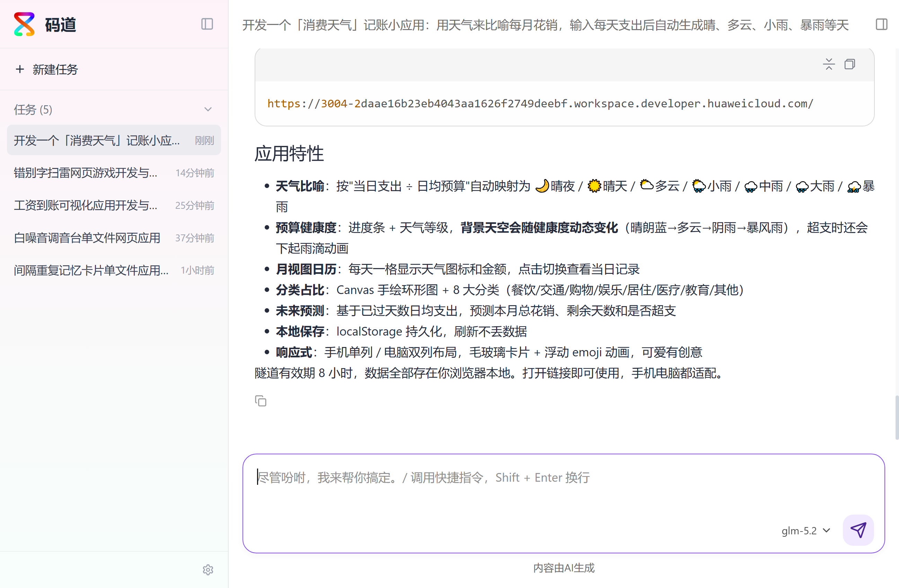This screenshot has width=899, height=588.
Task: Click the 25分钟前 timestamp
Action: coord(195,205)
